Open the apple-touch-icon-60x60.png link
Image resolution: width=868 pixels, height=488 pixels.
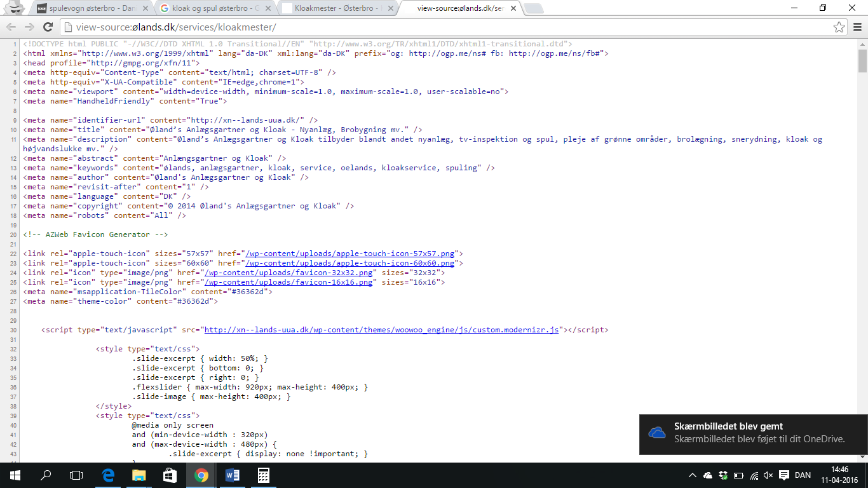click(350, 263)
